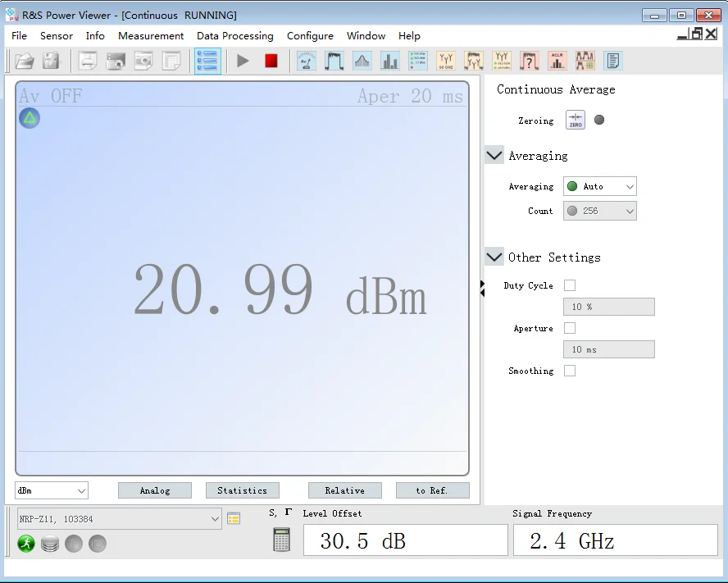728x583 pixels.
Task: Click the yellow sensor list icon
Action: (234, 518)
